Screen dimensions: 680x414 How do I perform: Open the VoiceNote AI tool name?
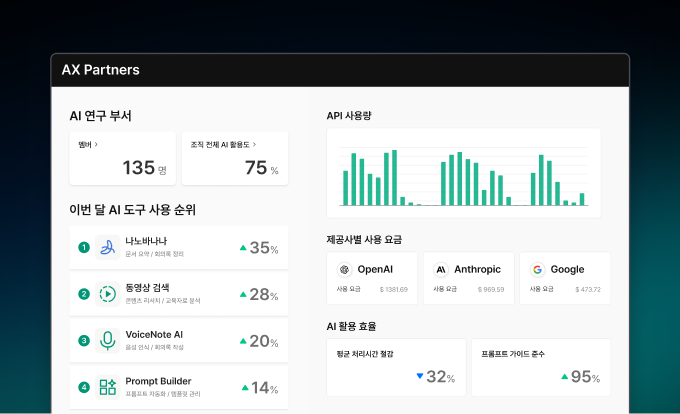154,334
